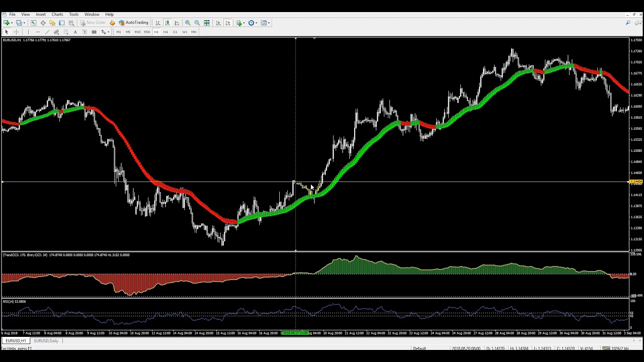Screen dimensions: 644x362
Task: Open the Default profile status bar selector
Action: [x=420, y=348]
